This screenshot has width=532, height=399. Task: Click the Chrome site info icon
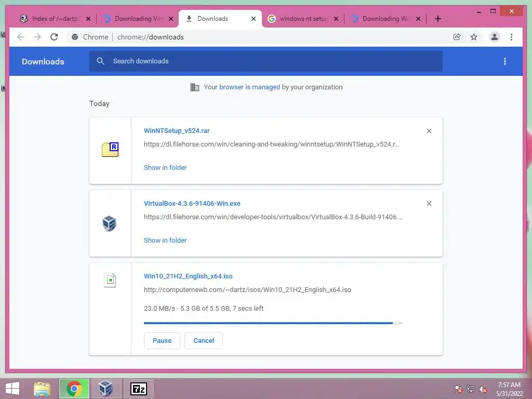[75, 37]
